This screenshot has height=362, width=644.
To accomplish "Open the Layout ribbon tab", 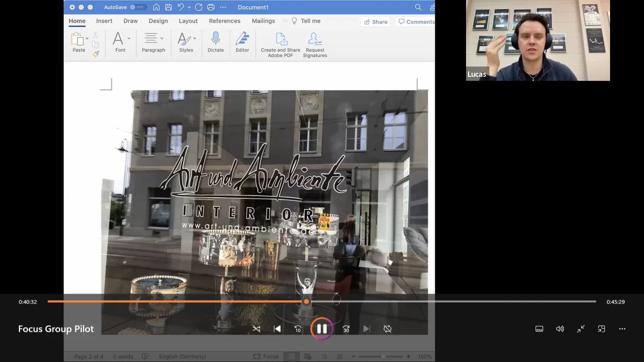I will (188, 21).
